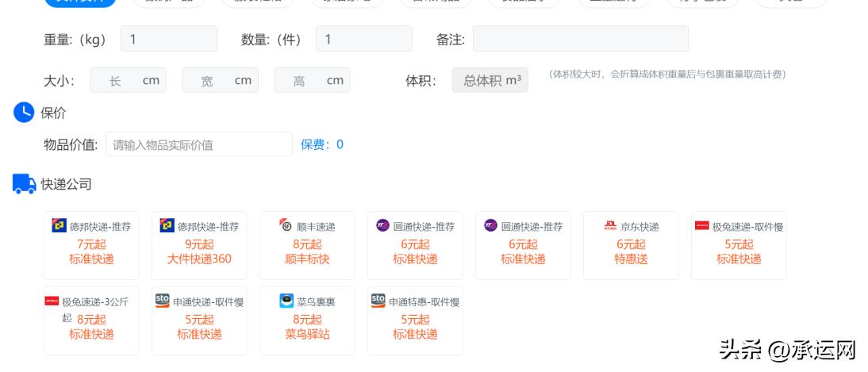The width and height of the screenshot is (868, 372).
Task: Click the 高 cm height field
Action: pyautogui.click(x=312, y=80)
